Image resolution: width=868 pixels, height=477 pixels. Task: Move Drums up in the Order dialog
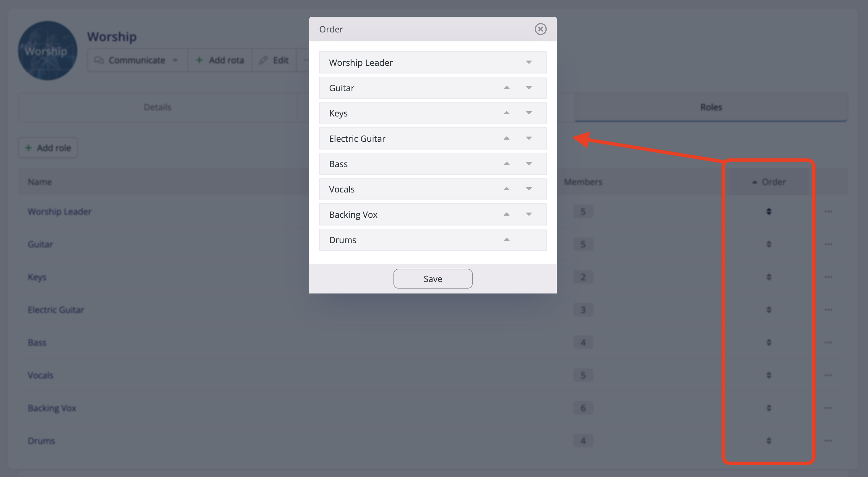tap(506, 240)
